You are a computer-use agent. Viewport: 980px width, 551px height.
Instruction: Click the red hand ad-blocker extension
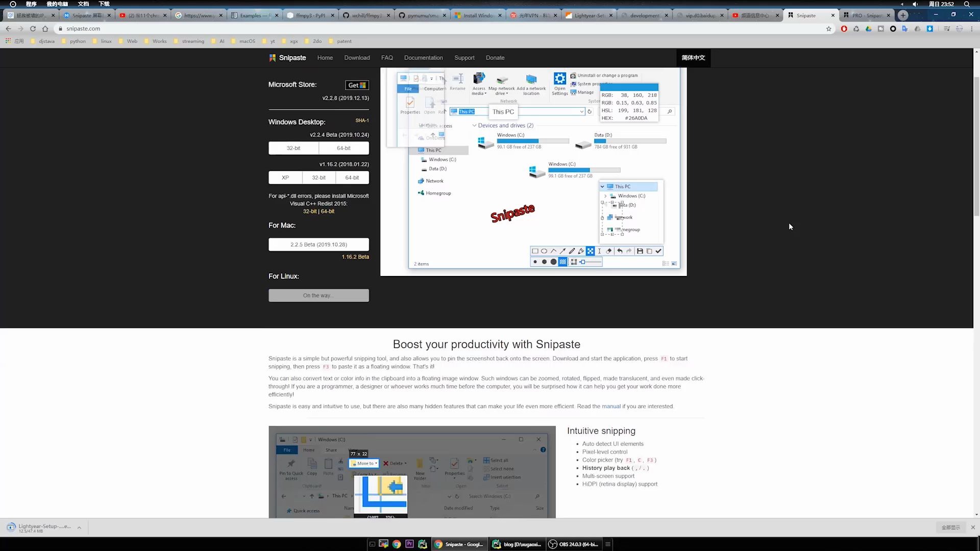pos(844,29)
